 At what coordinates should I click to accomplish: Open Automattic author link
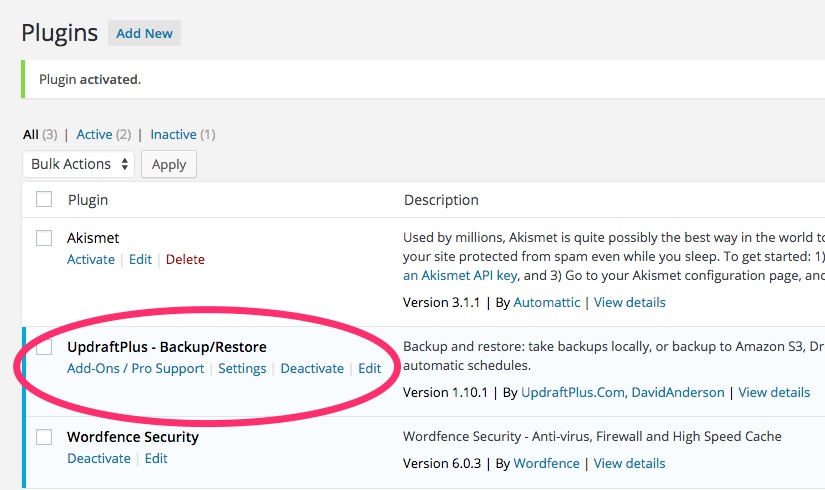(547, 303)
